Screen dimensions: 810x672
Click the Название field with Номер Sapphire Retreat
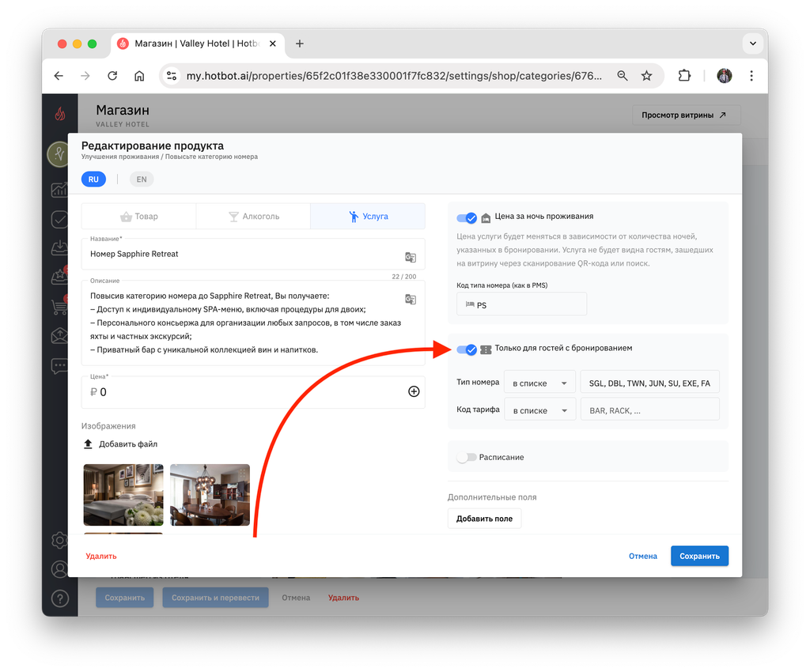[x=253, y=254]
